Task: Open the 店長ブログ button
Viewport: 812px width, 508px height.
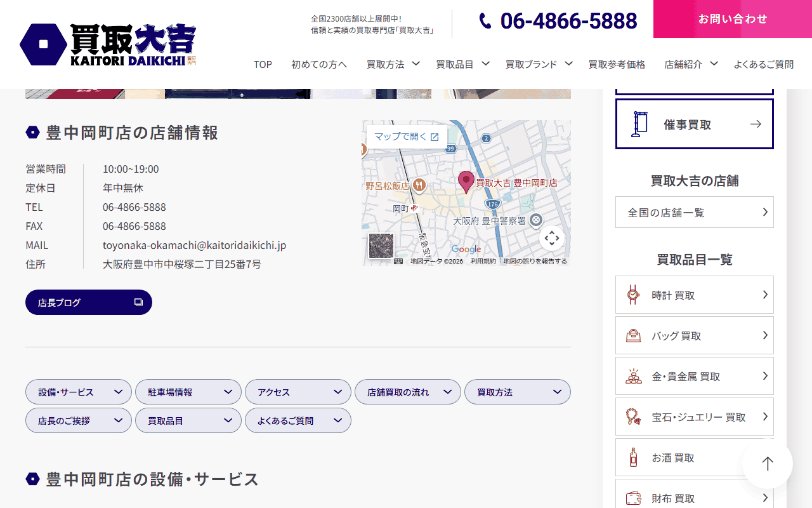Action: click(89, 302)
